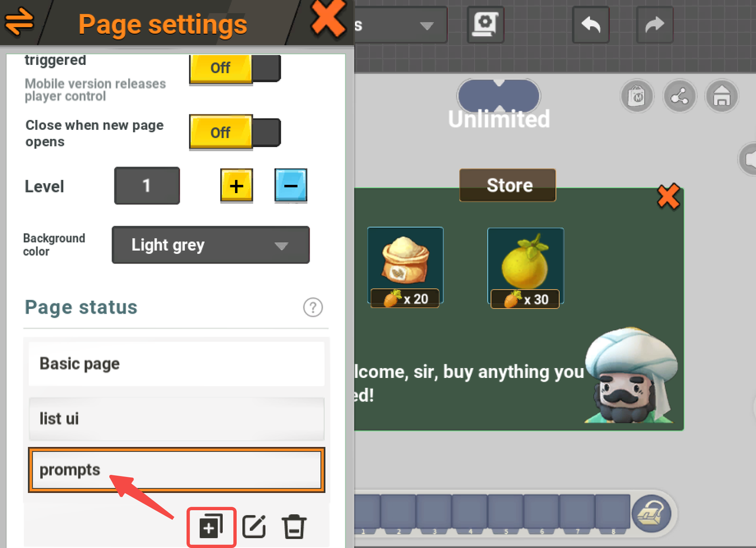Open Page status help question mark
Viewport: 756px width, 548px height.
(313, 307)
